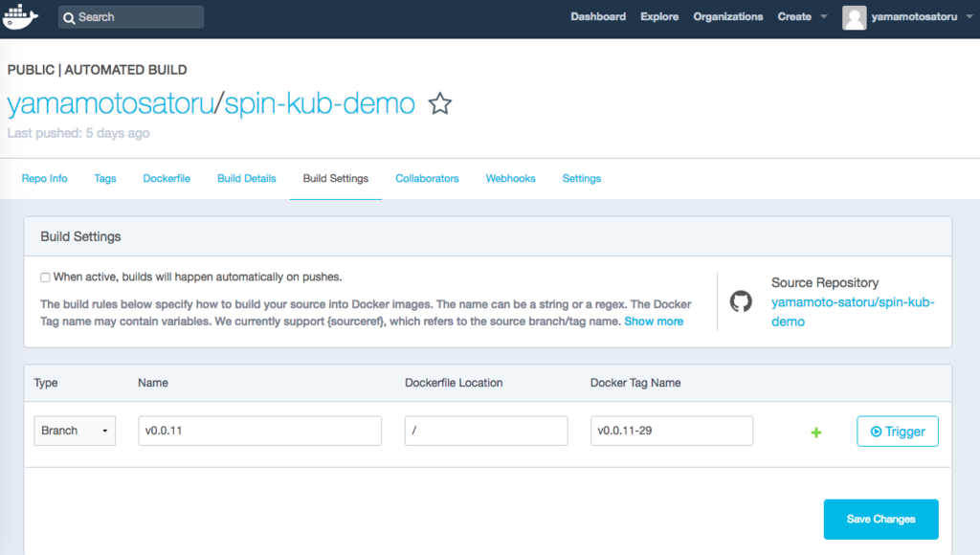The width and height of the screenshot is (980, 555).
Task: Click the yamamotosatoru username in the header
Action: pos(914,17)
